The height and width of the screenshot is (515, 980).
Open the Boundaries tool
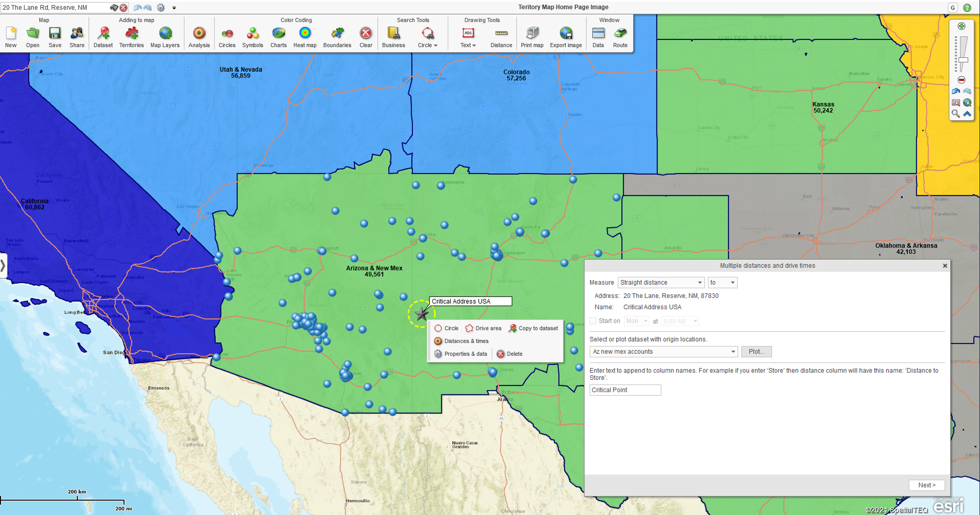point(337,37)
